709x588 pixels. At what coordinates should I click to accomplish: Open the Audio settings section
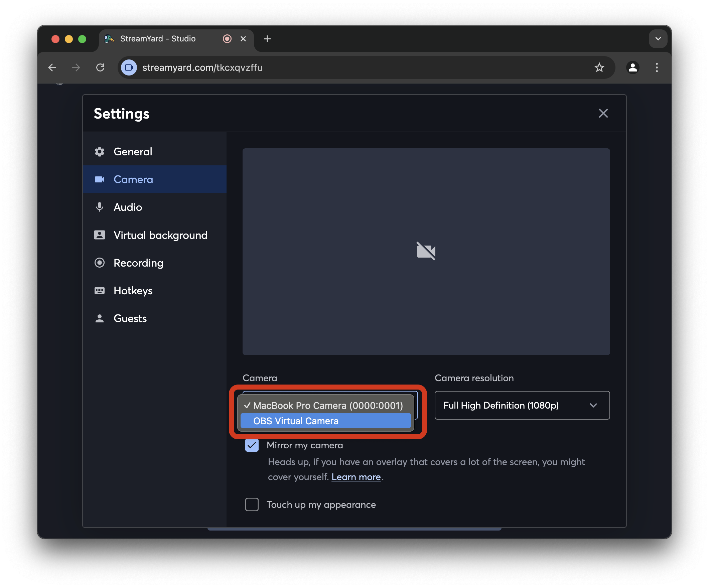pos(154,207)
